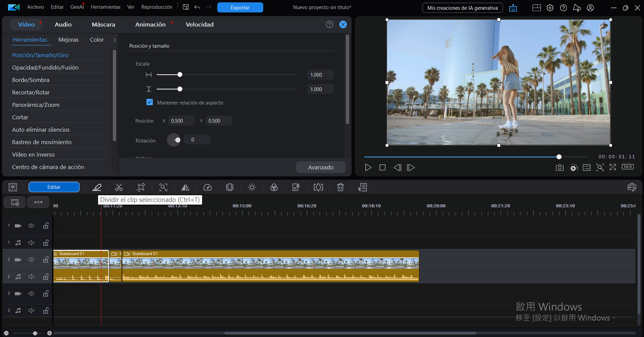Click the Exportar button
The image size is (644, 337).
240,7
